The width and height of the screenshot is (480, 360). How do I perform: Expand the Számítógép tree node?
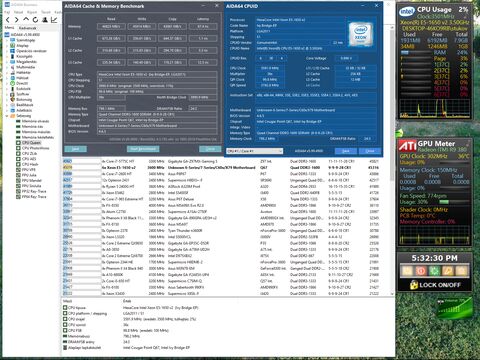click(x=7, y=40)
